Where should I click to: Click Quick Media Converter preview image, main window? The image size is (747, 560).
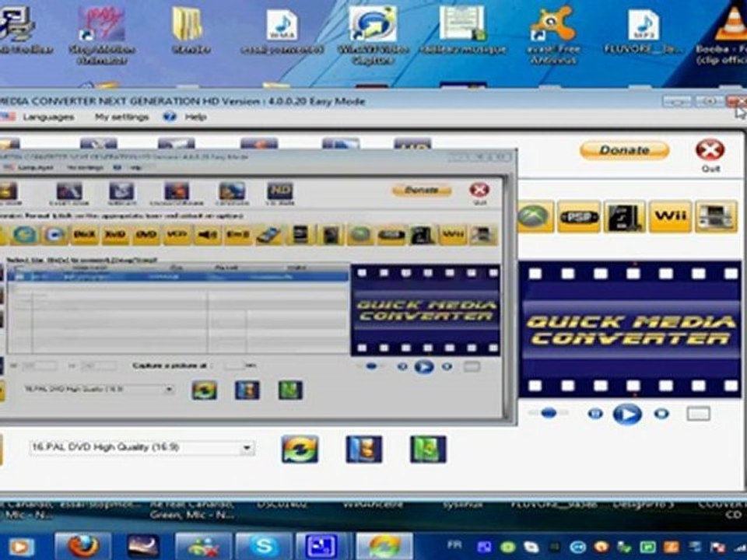click(x=630, y=329)
